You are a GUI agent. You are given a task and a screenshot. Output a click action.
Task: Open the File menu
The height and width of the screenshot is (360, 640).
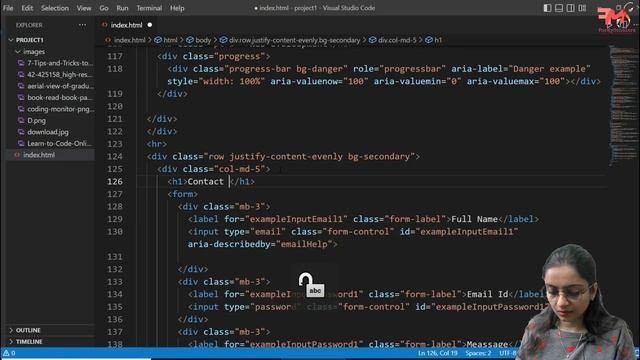tap(8, 8)
